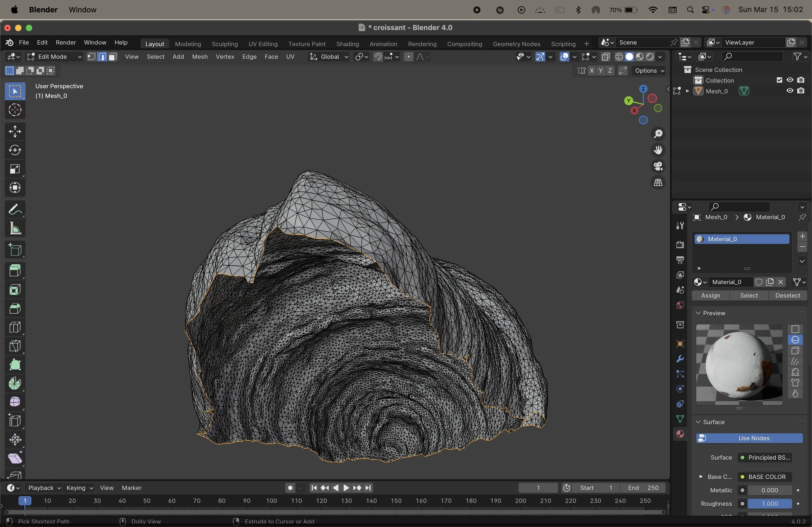
Task: Switch to the Sculpting workspace tab
Action: [224, 44]
